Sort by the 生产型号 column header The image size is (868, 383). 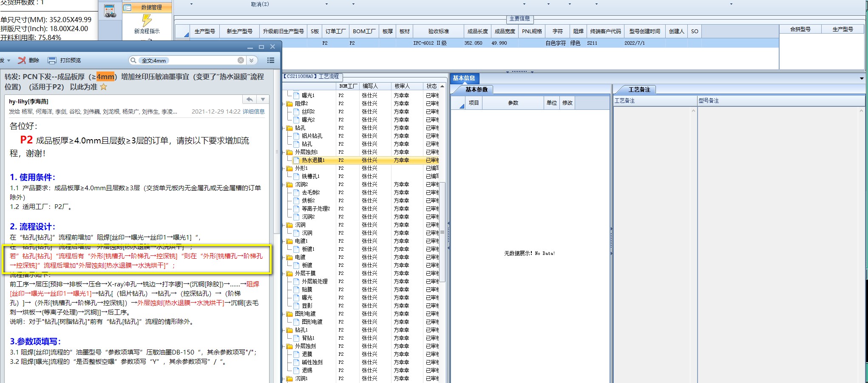pos(205,31)
